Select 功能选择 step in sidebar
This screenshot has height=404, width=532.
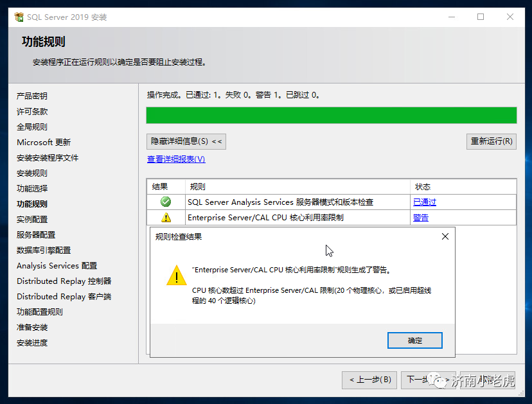(x=32, y=188)
